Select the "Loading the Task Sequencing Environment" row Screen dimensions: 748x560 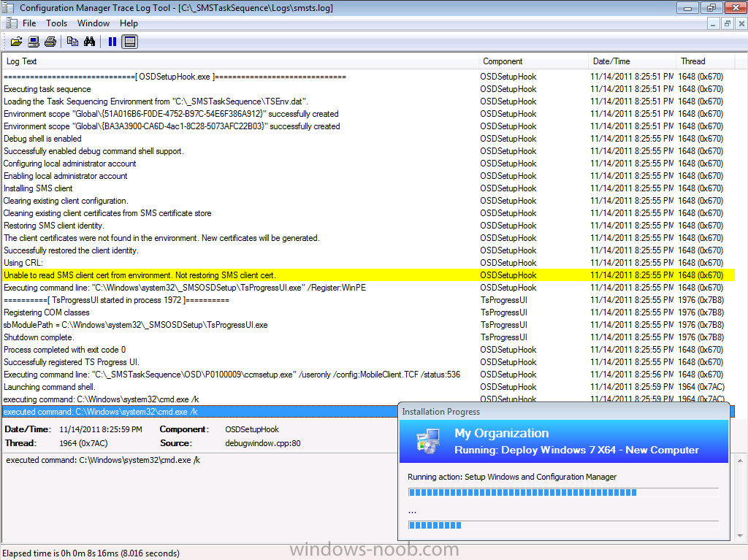[x=369, y=101]
